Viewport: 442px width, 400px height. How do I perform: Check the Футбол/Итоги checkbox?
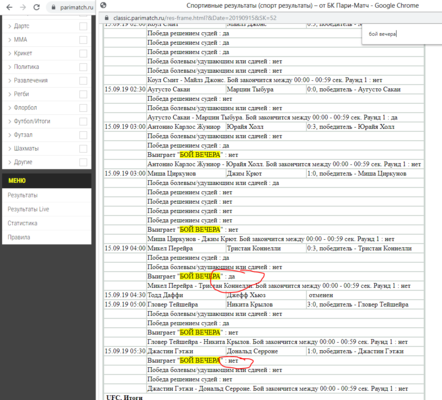click(x=83, y=122)
